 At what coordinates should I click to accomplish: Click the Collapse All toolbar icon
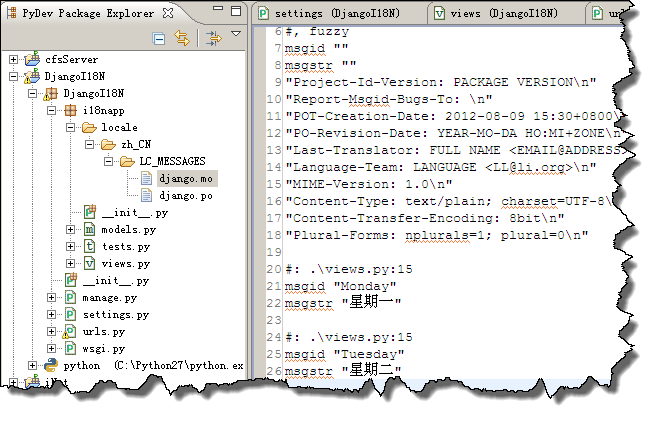pos(159,39)
